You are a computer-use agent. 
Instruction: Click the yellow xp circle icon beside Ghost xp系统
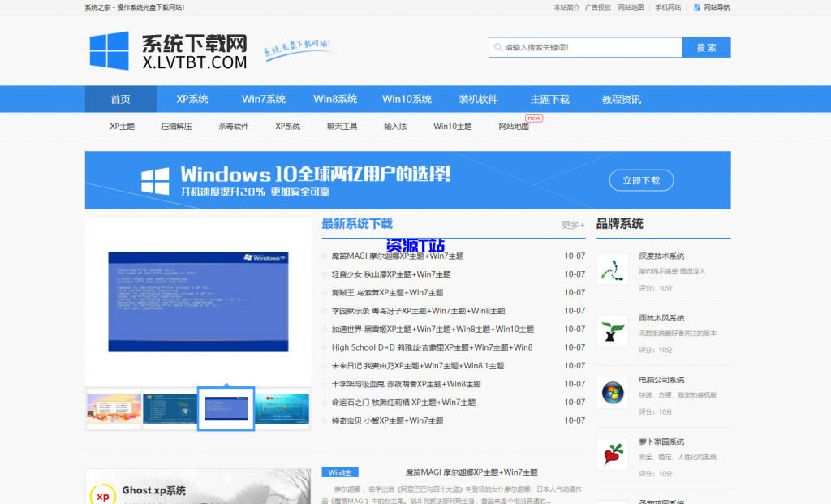pyautogui.click(x=103, y=496)
